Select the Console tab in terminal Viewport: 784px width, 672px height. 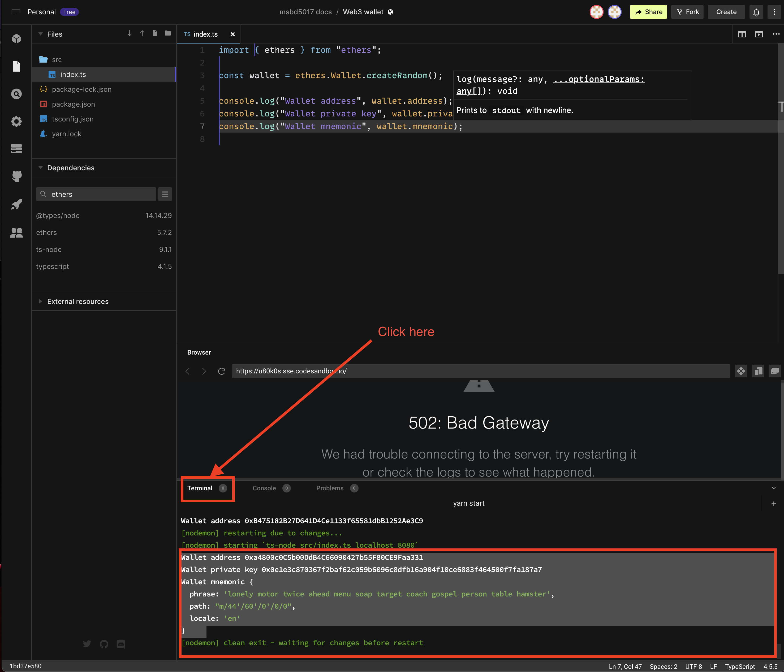[x=265, y=487]
